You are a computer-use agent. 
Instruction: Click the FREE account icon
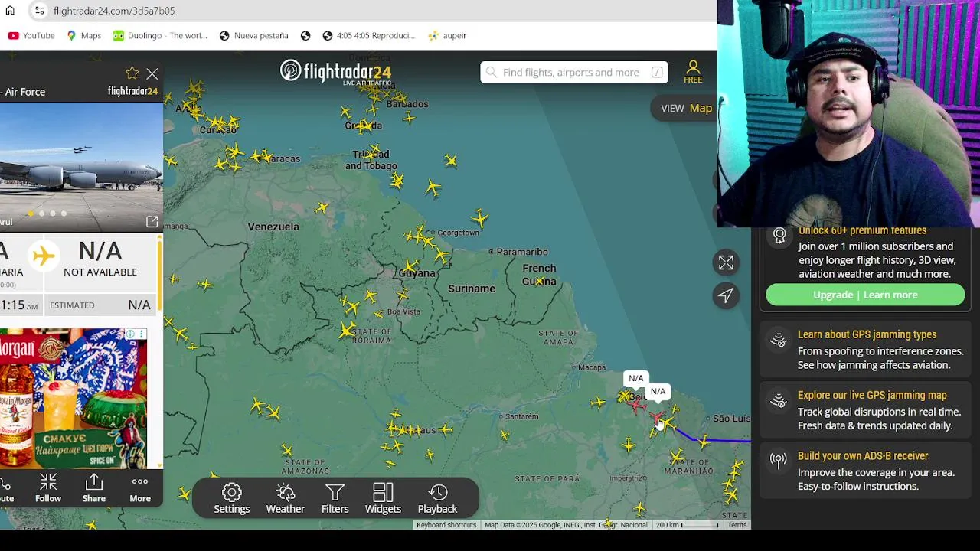coord(693,72)
